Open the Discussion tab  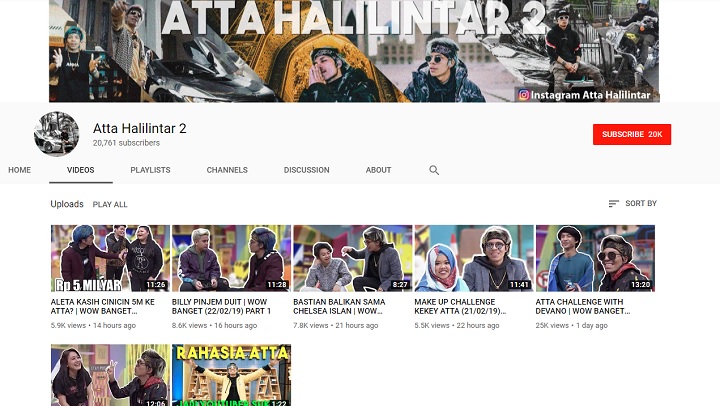(306, 170)
